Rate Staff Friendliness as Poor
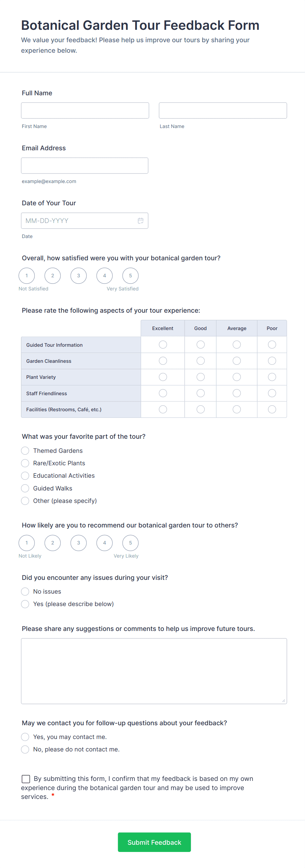Image resolution: width=305 pixels, height=868 pixels. click(x=272, y=393)
